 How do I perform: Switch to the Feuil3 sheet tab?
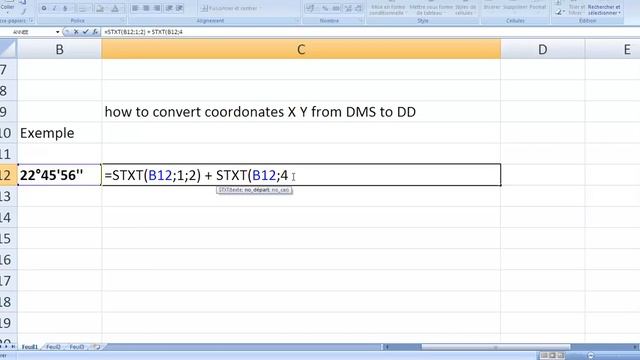(77, 347)
